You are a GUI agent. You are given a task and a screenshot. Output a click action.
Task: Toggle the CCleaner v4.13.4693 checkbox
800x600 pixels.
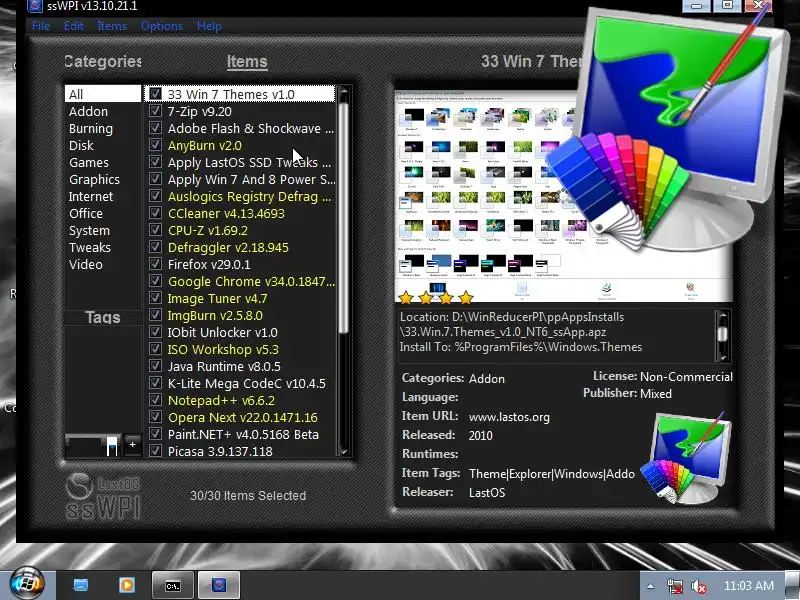click(155, 213)
